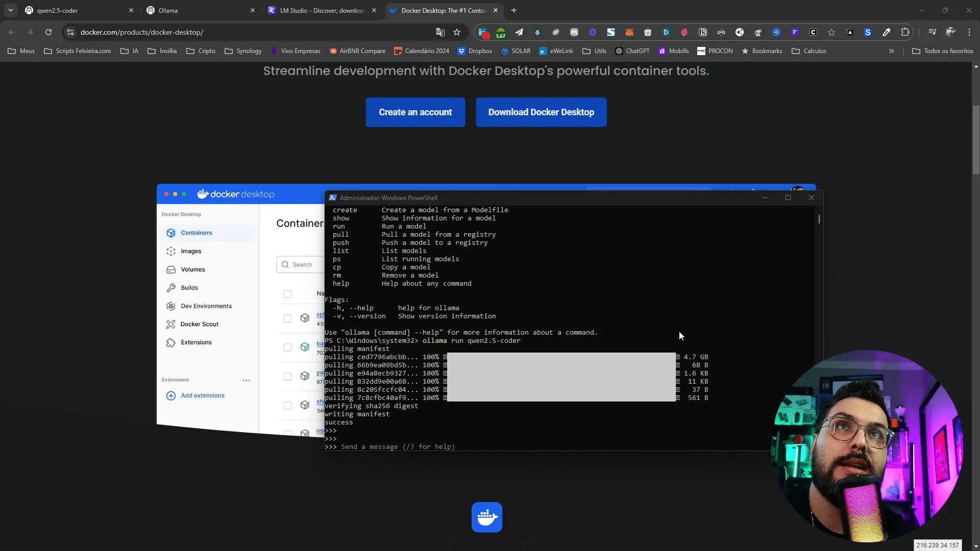The image size is (980, 551).
Task: Open the Notion extension icon in toolbar
Action: tap(703, 32)
